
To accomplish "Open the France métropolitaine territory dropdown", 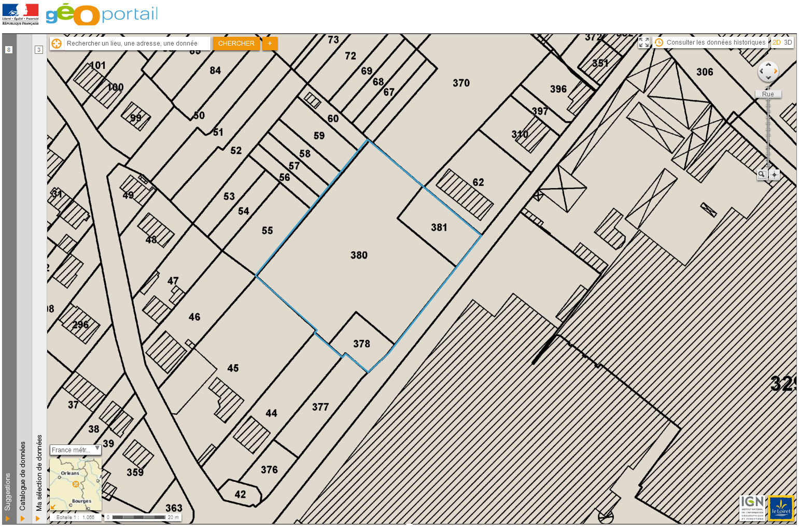I will click(75, 450).
